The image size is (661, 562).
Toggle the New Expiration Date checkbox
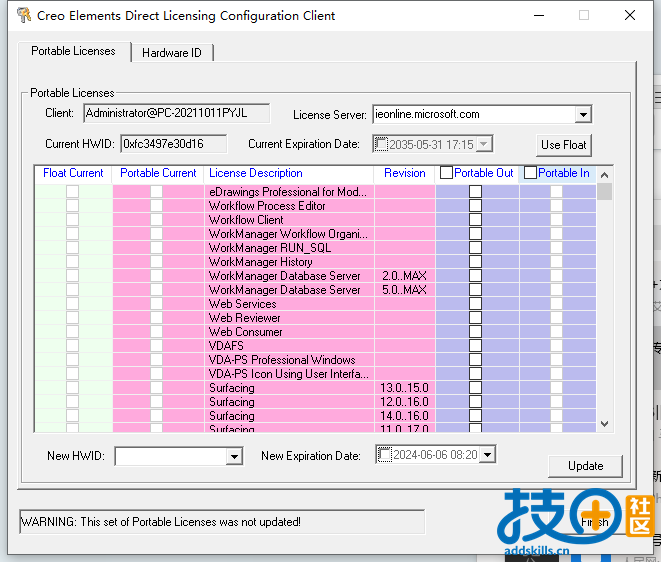tap(384, 455)
